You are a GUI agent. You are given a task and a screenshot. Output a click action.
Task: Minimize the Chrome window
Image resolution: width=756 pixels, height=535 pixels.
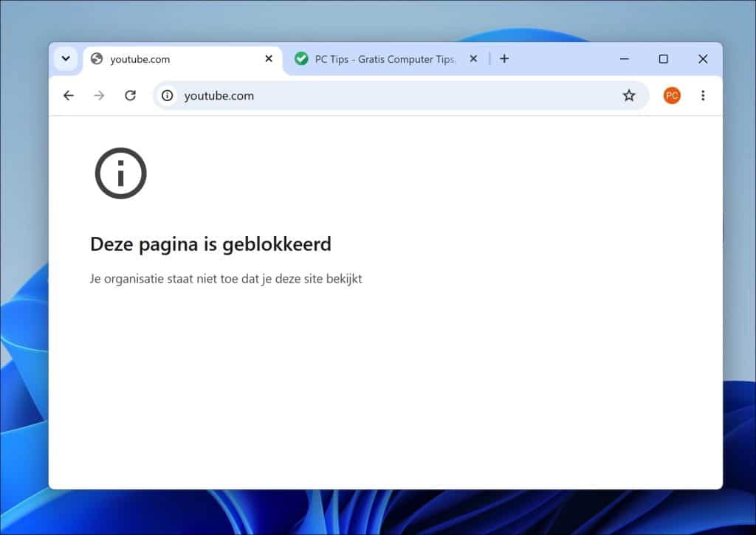(x=625, y=59)
